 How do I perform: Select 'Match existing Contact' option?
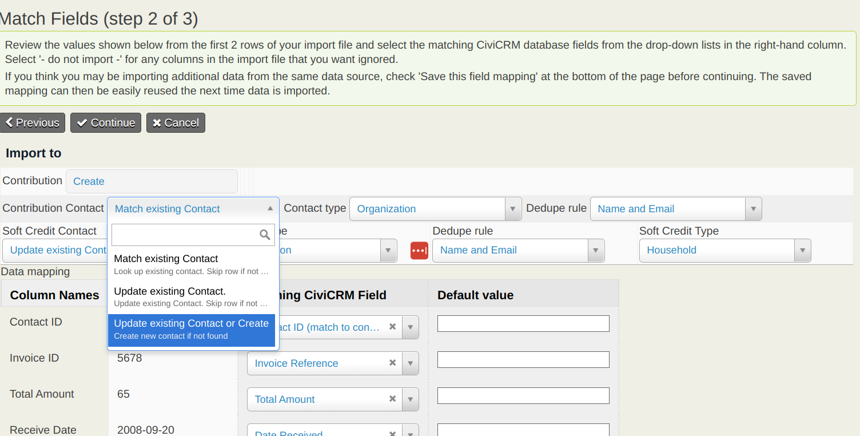[x=192, y=264]
